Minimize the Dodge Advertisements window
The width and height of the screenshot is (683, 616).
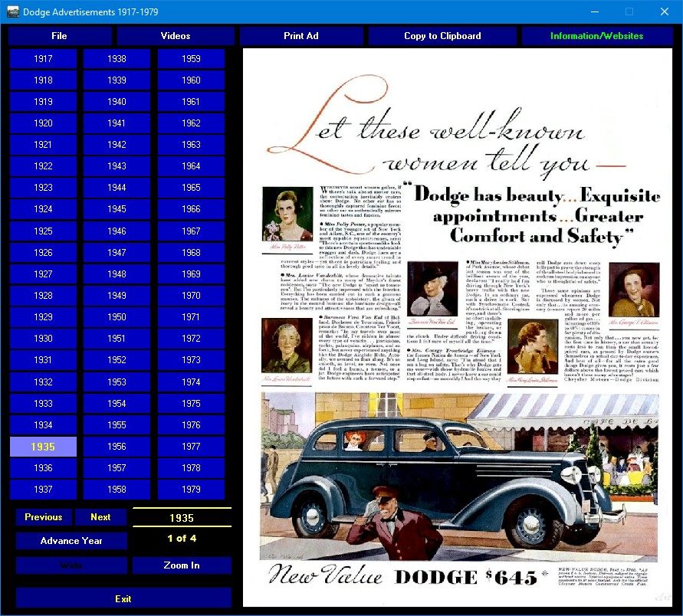click(x=595, y=11)
